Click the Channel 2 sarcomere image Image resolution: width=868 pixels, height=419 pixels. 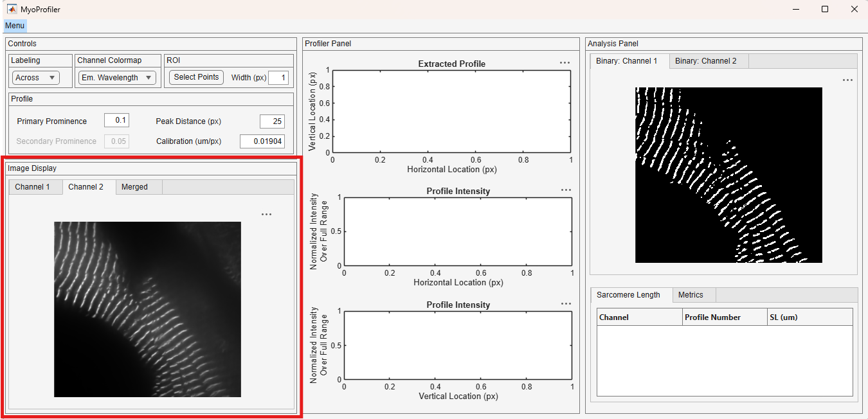point(147,309)
